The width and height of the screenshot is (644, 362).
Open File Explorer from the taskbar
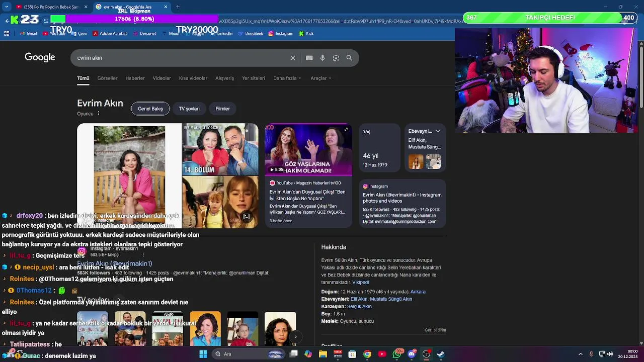point(323,354)
